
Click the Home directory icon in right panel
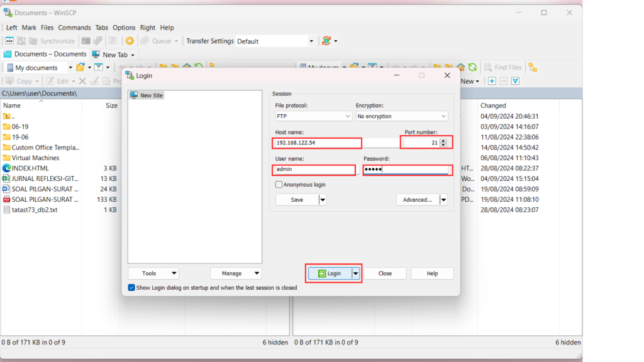(461, 67)
